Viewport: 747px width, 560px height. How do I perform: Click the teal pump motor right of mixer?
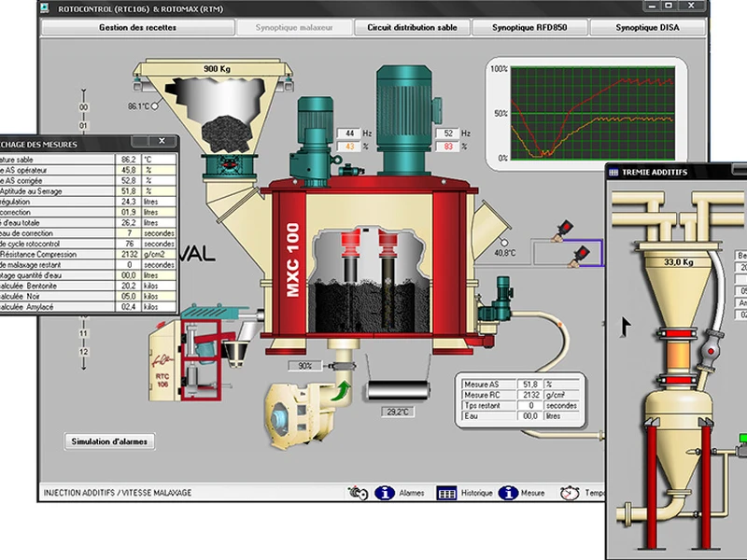tap(496, 299)
